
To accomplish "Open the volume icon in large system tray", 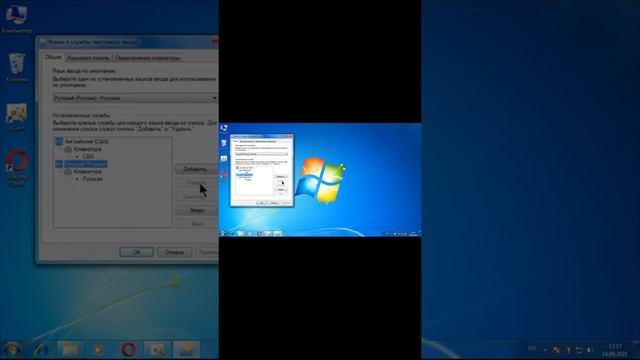I will 590,350.
